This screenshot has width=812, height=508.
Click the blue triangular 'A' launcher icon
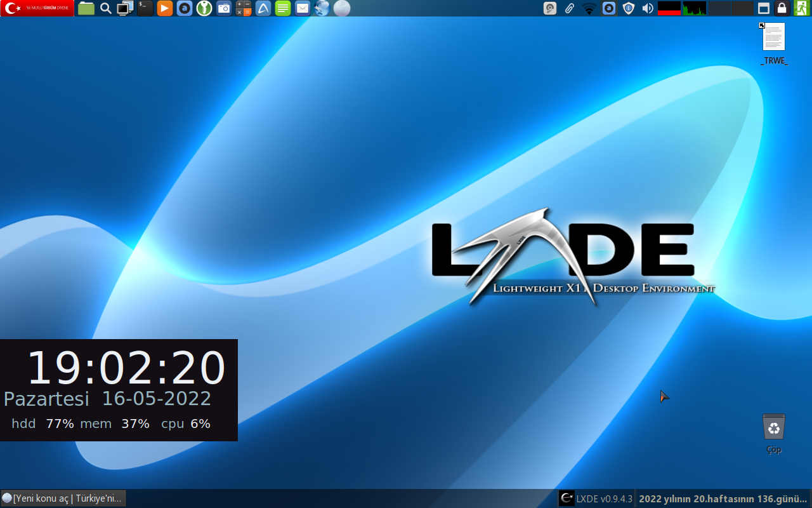pyautogui.click(x=263, y=8)
